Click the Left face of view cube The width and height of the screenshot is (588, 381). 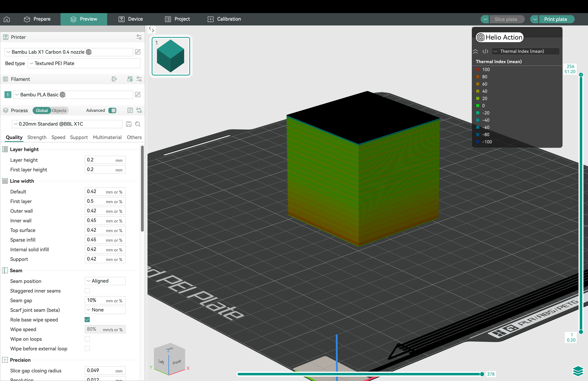tap(161, 361)
